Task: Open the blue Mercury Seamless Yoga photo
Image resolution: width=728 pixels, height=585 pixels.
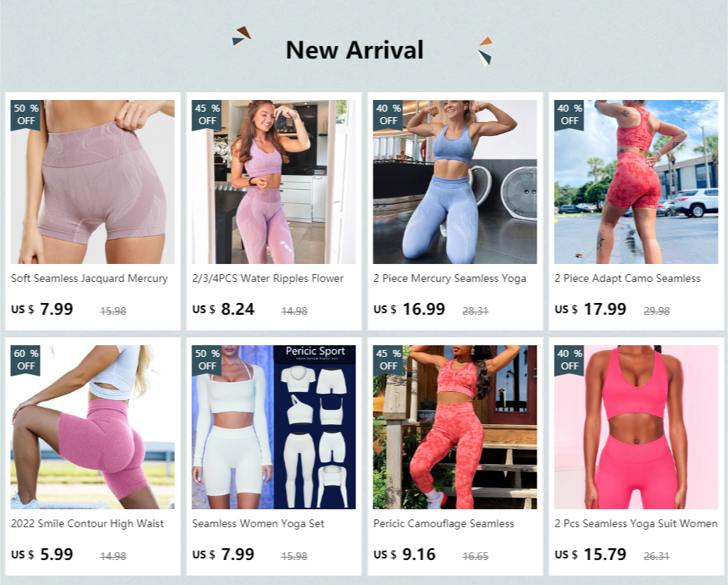Action: [455, 181]
